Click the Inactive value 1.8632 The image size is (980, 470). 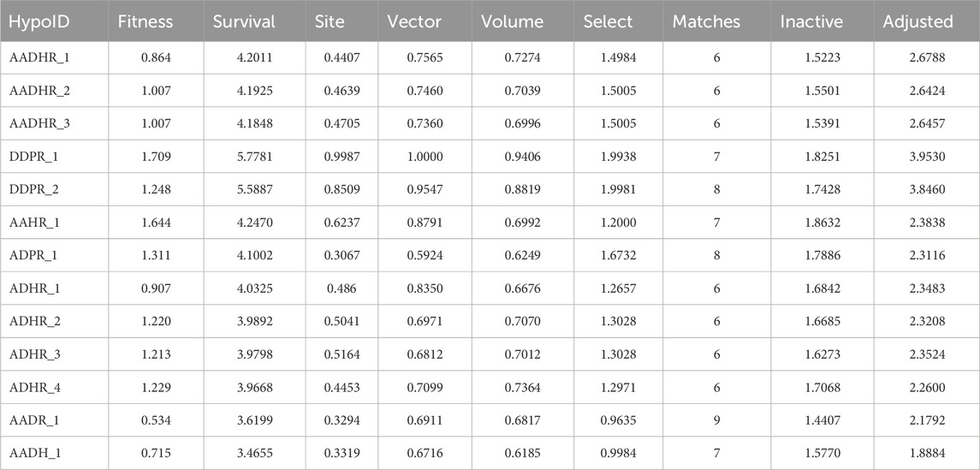pos(820,223)
